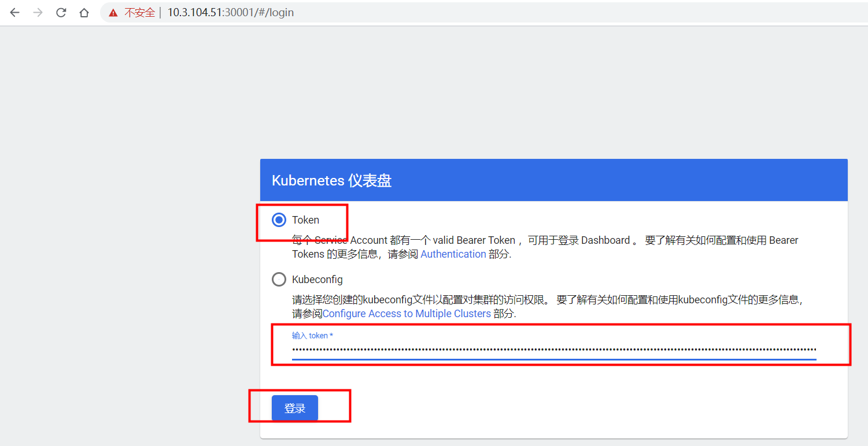Open the Authentication link
This screenshot has height=446, width=868.
453,254
